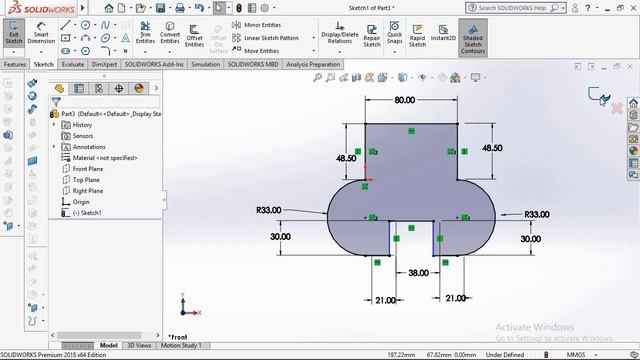This screenshot has height=360, width=640.
Task: Select the Smart Dimension tool
Action: tap(41, 33)
